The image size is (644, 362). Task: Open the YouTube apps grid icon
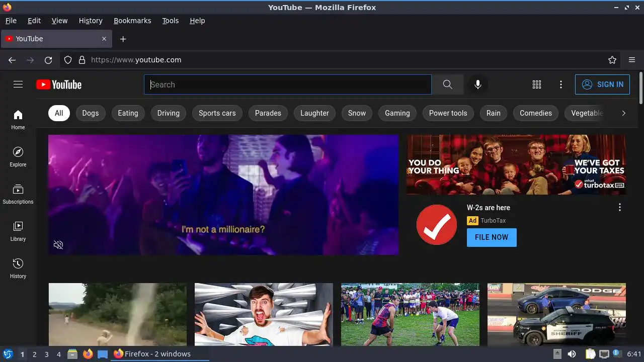[537, 84]
